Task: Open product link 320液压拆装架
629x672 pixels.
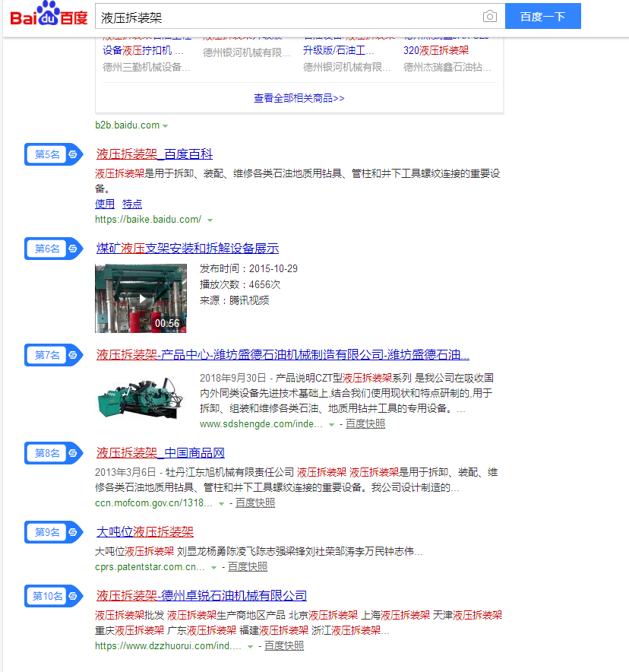Action: click(436, 51)
